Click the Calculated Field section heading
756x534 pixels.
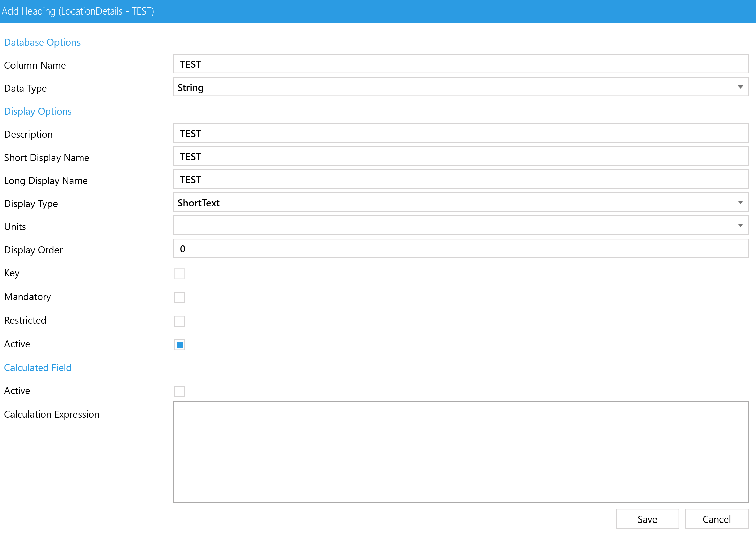tap(38, 368)
